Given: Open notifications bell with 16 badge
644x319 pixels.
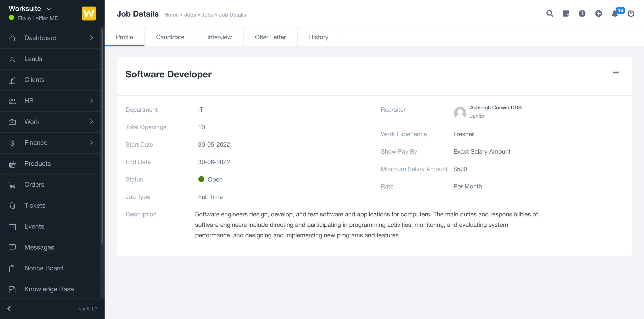Looking at the screenshot, I should (x=615, y=14).
